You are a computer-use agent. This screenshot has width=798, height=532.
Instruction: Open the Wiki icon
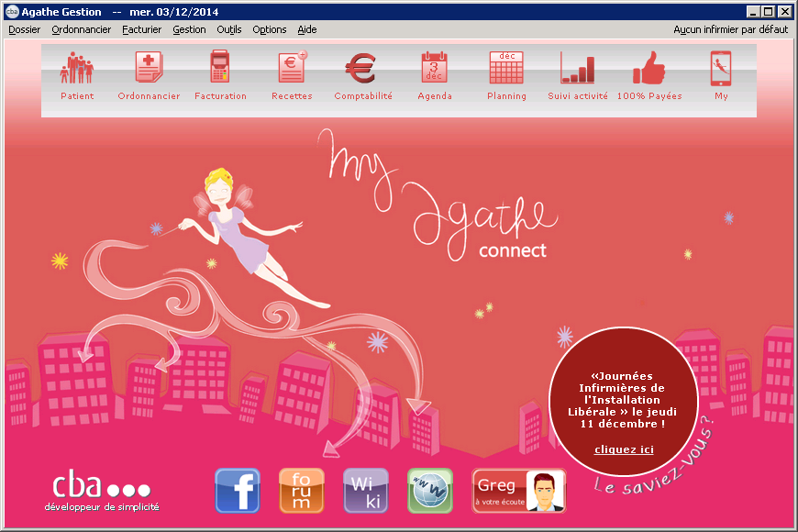(365, 491)
